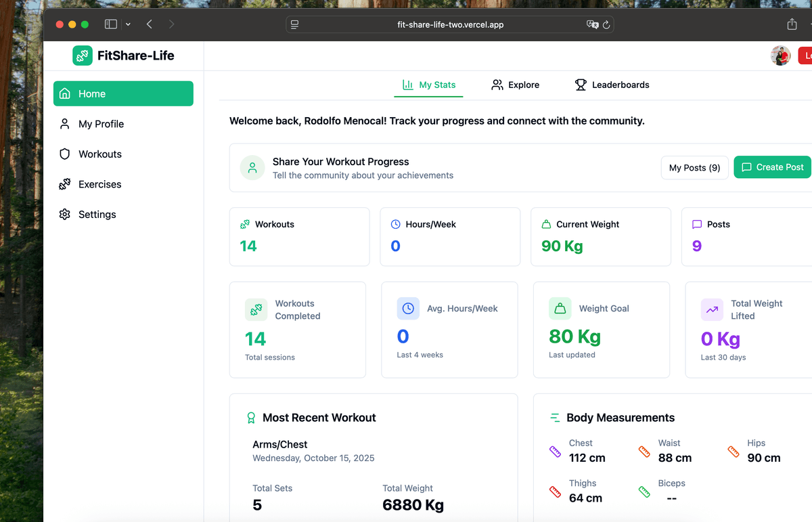
Task: Click the chat bubble icon on Posts card
Action: coord(697,224)
